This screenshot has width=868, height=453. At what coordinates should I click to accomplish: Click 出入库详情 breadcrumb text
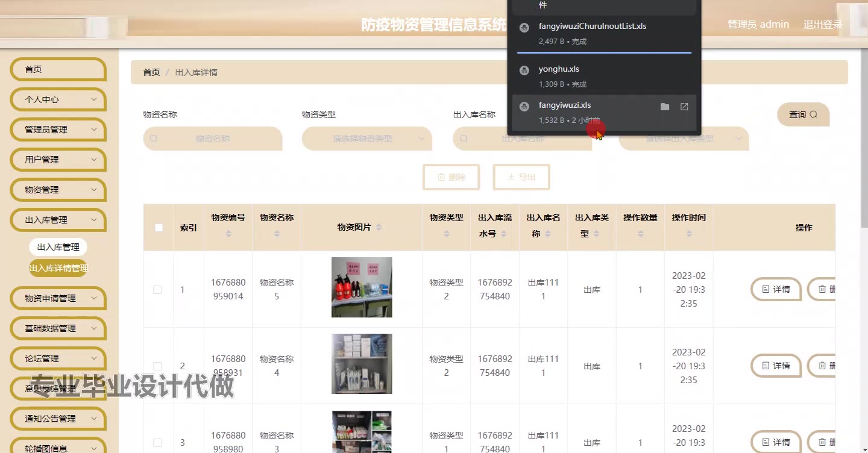pos(197,72)
